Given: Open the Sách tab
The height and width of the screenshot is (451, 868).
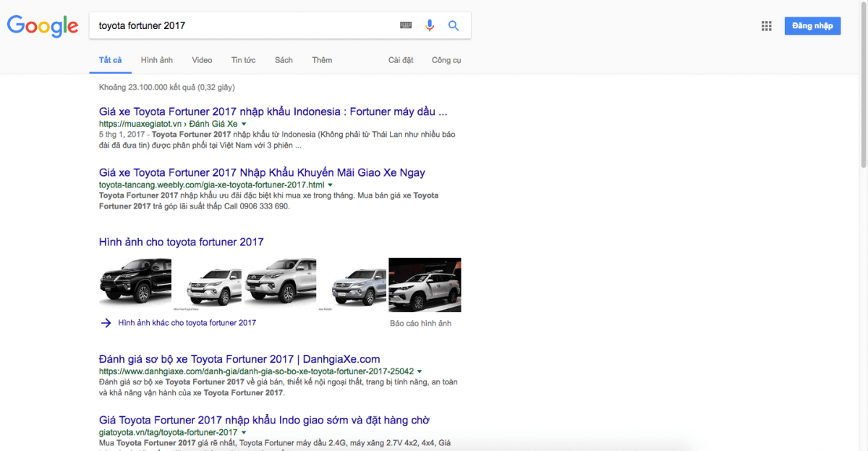Looking at the screenshot, I should [x=284, y=60].
